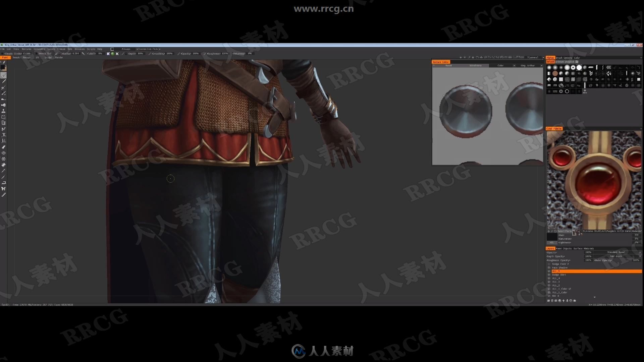Screen dimensions: 644x362
Task: Expand layer list down arrow
Action: pyautogui.click(x=595, y=297)
